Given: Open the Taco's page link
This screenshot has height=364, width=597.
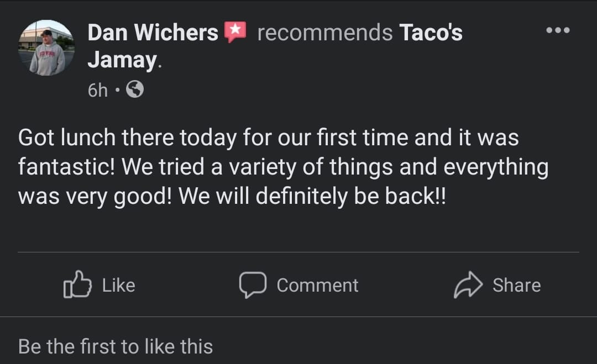Looking at the screenshot, I should [431, 33].
